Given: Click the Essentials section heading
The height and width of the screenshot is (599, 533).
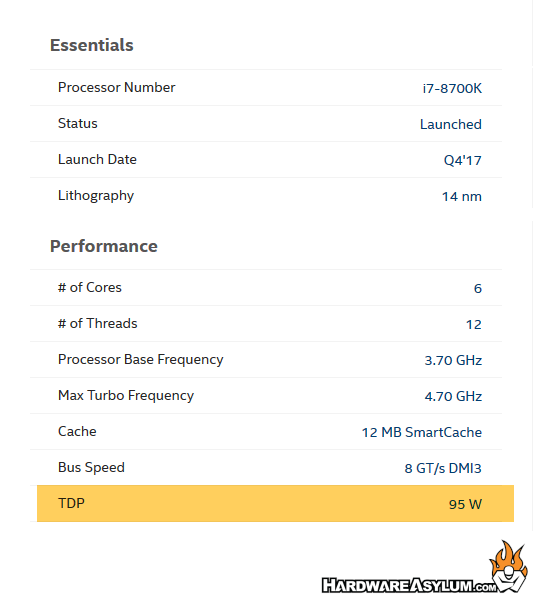Looking at the screenshot, I should pos(92,45).
